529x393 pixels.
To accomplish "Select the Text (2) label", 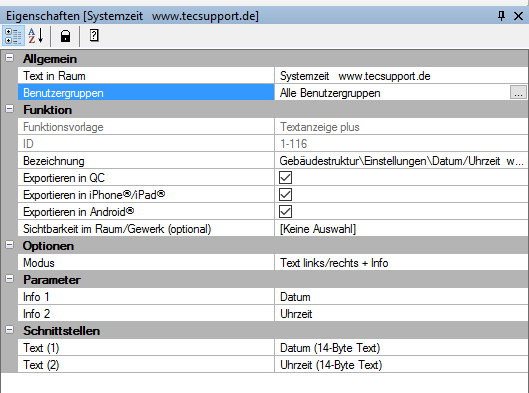I will point(41,365).
